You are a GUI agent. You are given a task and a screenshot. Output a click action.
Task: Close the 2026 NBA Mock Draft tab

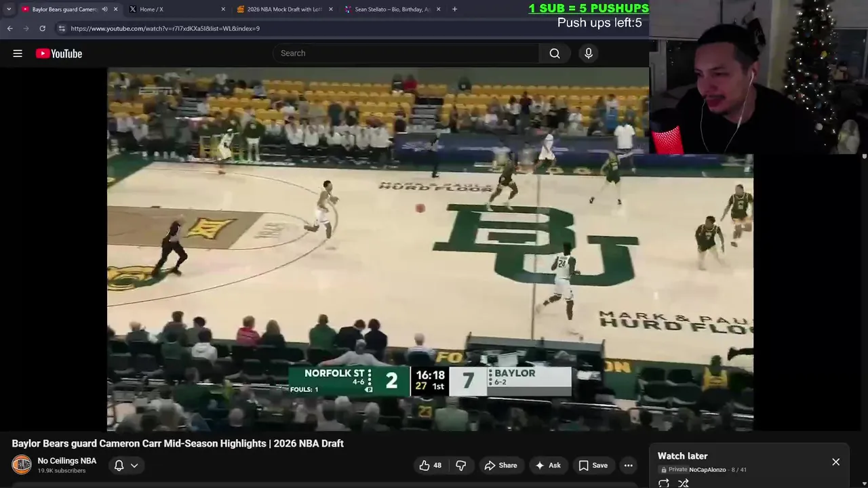(330, 9)
